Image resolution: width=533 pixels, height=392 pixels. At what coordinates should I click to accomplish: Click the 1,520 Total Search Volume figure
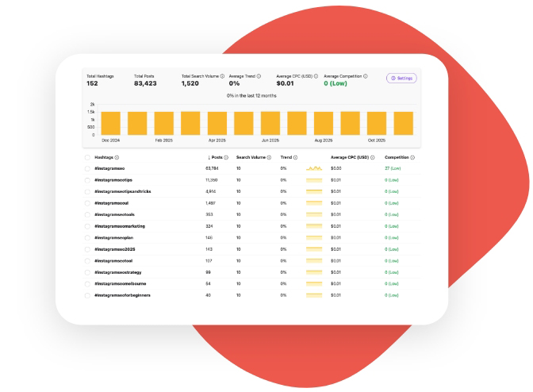pos(190,83)
